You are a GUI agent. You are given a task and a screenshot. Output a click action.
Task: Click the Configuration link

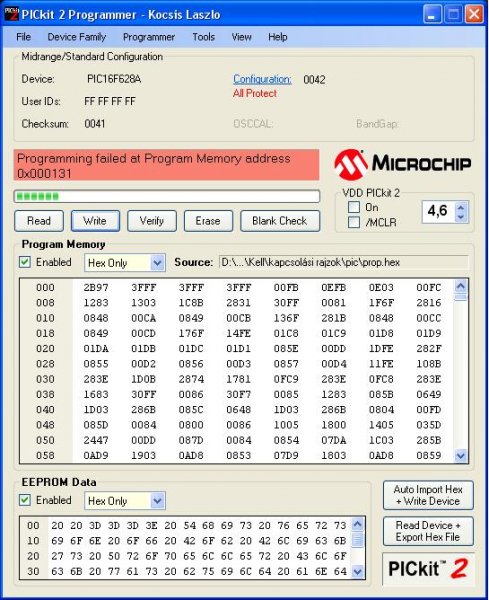point(262,79)
